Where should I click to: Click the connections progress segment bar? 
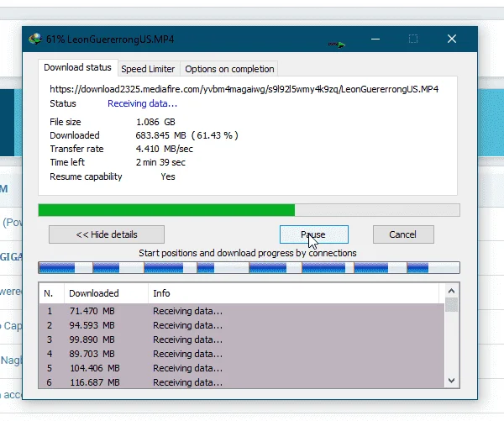249,267
